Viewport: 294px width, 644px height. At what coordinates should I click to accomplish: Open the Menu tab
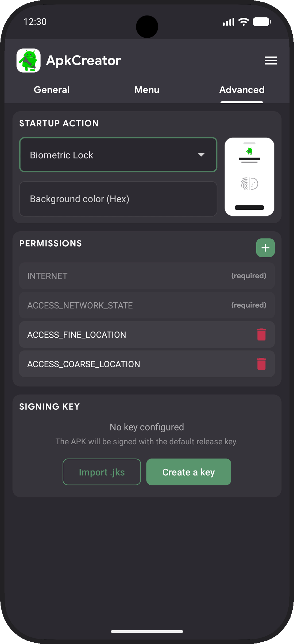coord(147,90)
